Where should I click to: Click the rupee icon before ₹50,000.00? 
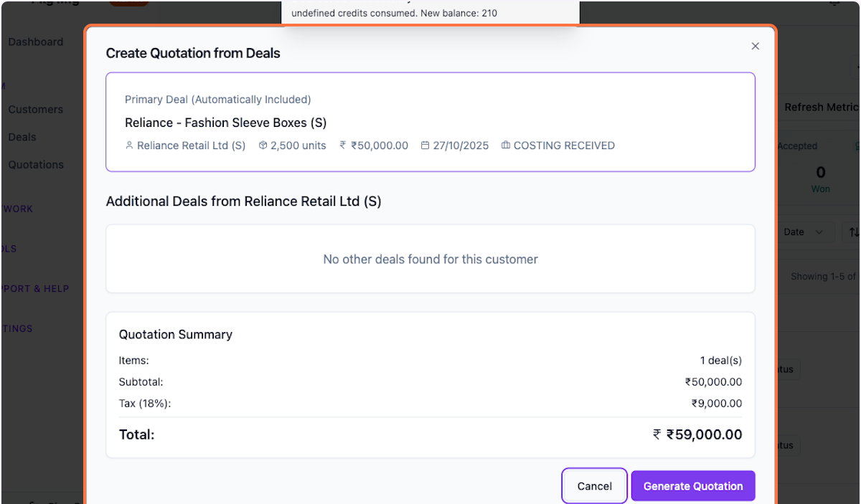pos(344,145)
